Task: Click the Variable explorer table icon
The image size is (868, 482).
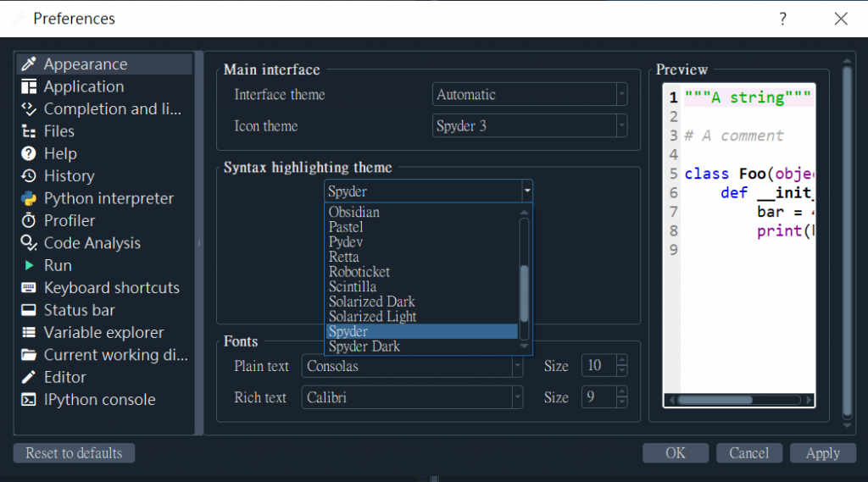Action: [29, 332]
